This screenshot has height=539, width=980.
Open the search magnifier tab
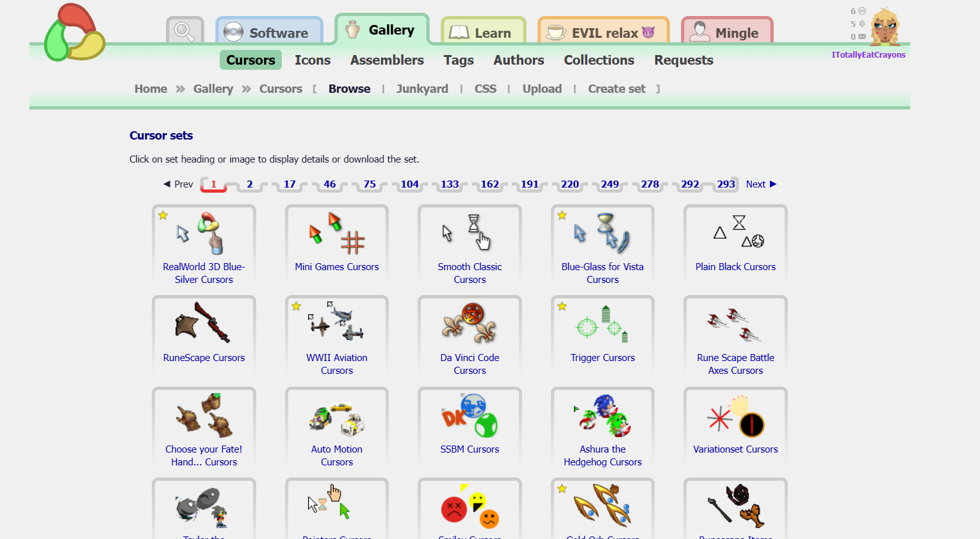(x=184, y=31)
